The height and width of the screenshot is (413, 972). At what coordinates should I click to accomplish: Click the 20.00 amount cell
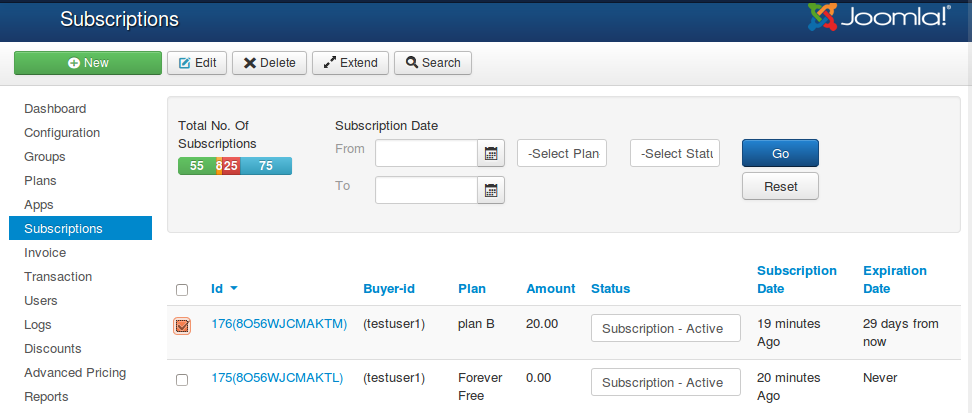(x=542, y=324)
